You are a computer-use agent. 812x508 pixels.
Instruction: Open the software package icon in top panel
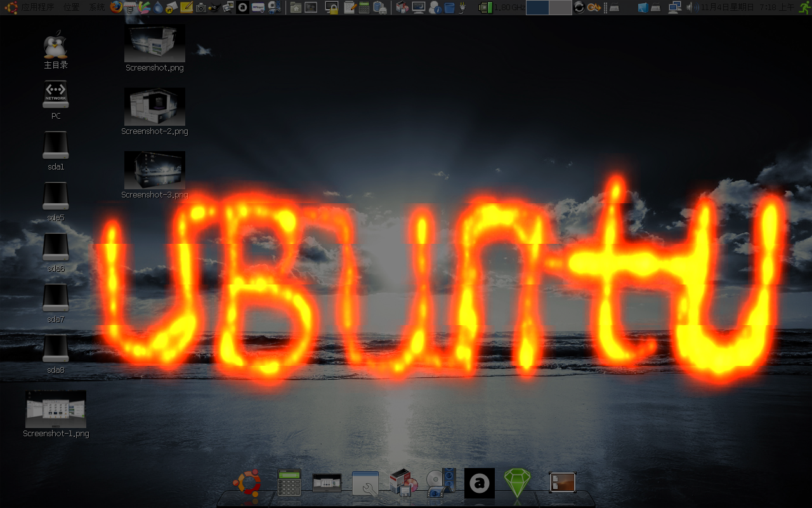point(402,8)
